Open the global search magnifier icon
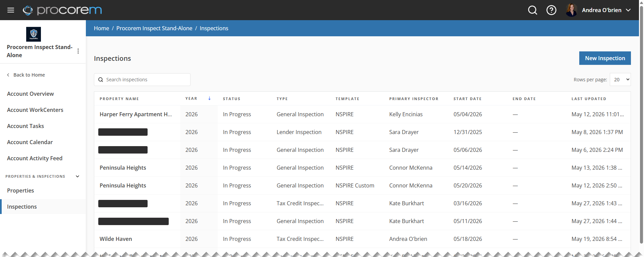This screenshot has width=644, height=257. pyautogui.click(x=533, y=10)
